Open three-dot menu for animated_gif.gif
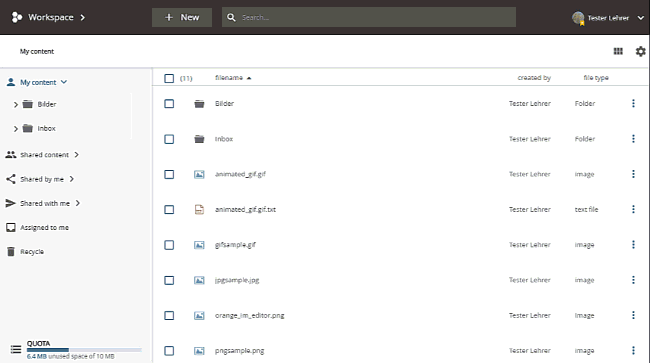The height and width of the screenshot is (363, 650). pos(633,174)
